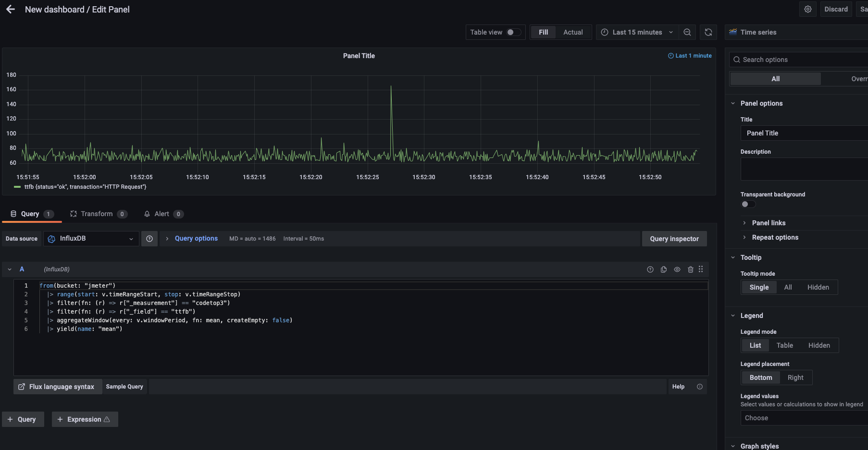Set Legend placement to Right
Screen dimensions: 868x450
(795, 377)
